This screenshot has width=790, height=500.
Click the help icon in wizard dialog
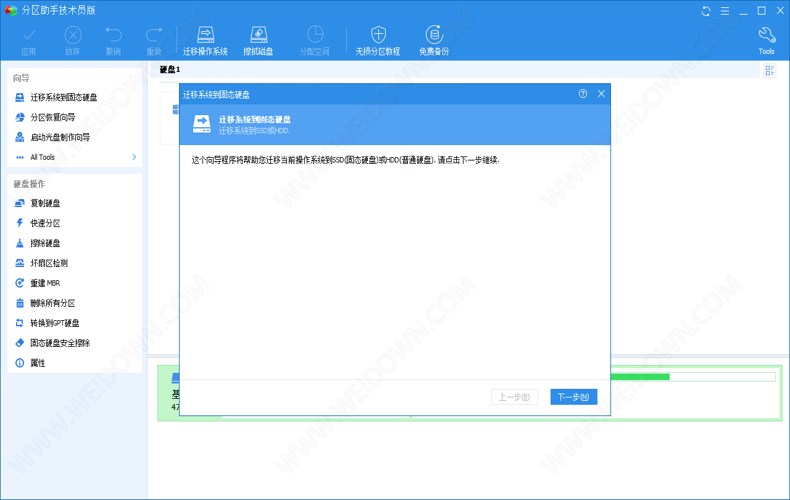[x=583, y=93]
